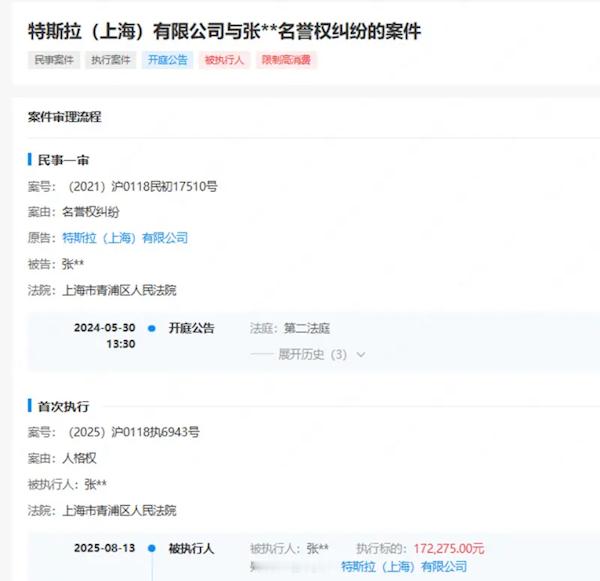This screenshot has height=581, width=600.
Task: Click timeline dot for 2025-08-13 被执行人
Action: click(152, 548)
